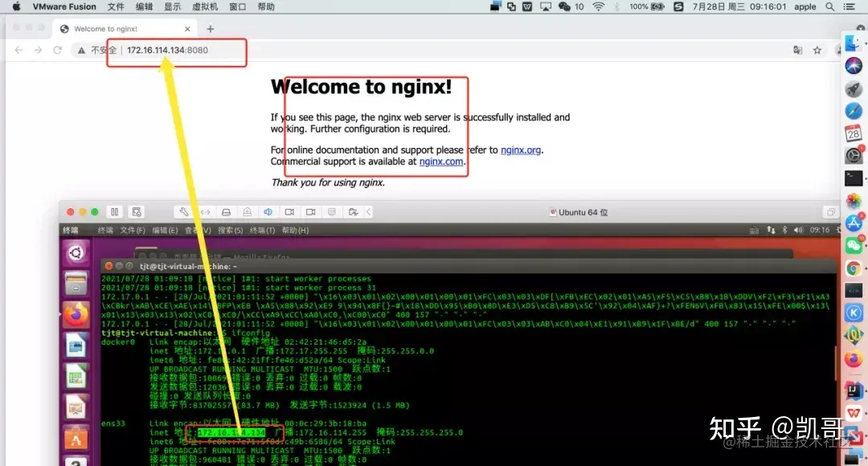
Task: Open LibreOffice Impress in Ubuntu launcher
Action: (x=76, y=408)
